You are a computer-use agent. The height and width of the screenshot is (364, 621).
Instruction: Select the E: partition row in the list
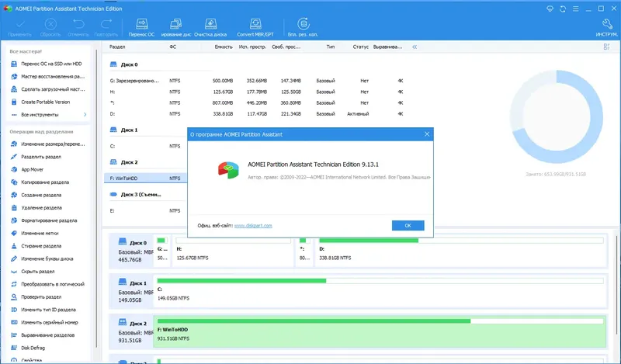(x=147, y=210)
